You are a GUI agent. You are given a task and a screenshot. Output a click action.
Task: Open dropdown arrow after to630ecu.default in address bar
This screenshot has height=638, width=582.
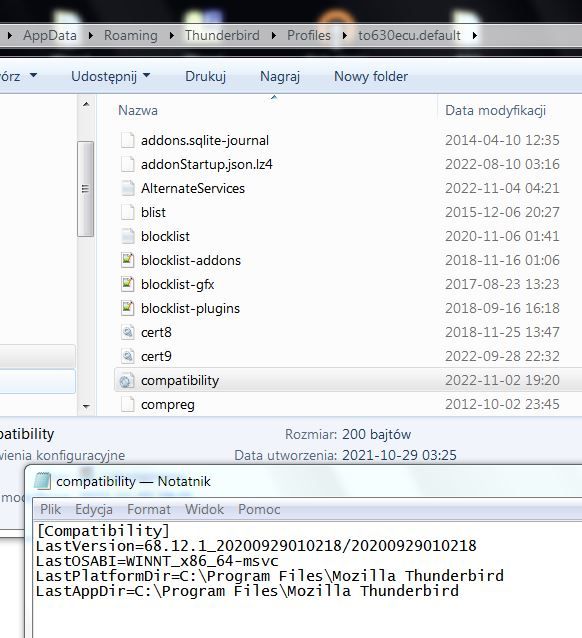[x=475, y=36]
